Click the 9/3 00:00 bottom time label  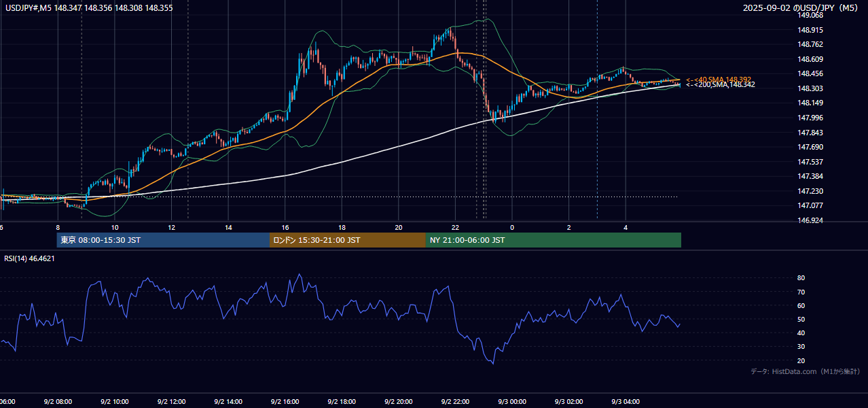pyautogui.click(x=512, y=401)
